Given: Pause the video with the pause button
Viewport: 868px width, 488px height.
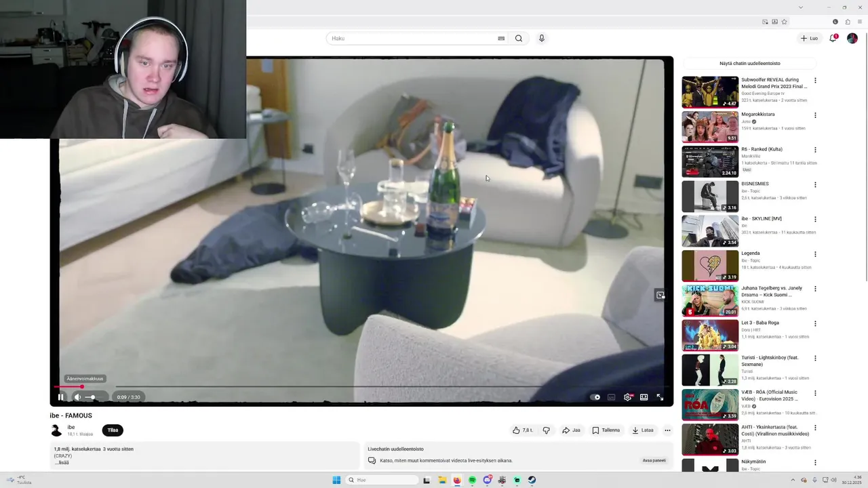Looking at the screenshot, I should [x=60, y=397].
